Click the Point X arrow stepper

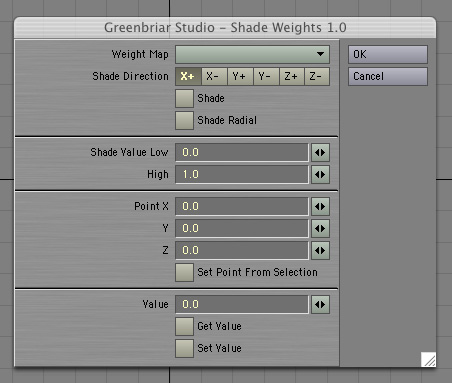pyautogui.click(x=320, y=207)
